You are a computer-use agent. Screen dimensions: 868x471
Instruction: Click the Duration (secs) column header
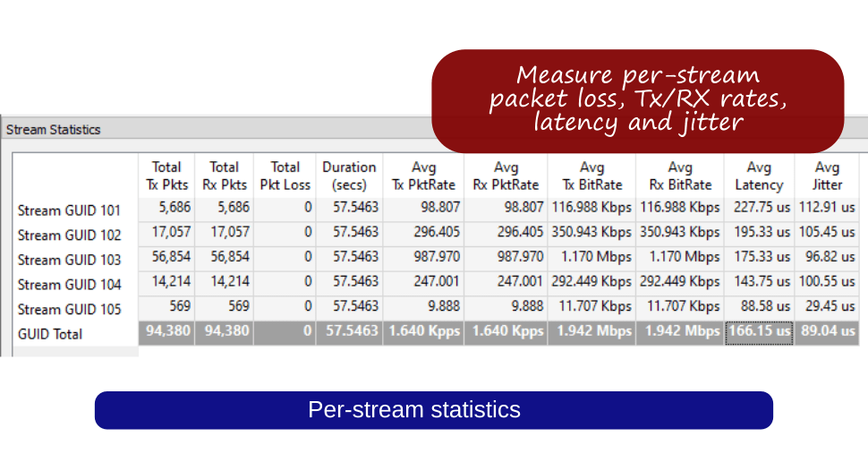349,176
